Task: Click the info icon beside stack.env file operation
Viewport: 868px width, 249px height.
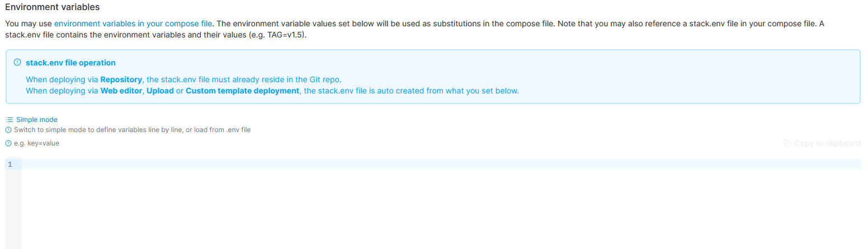Action: coord(17,63)
